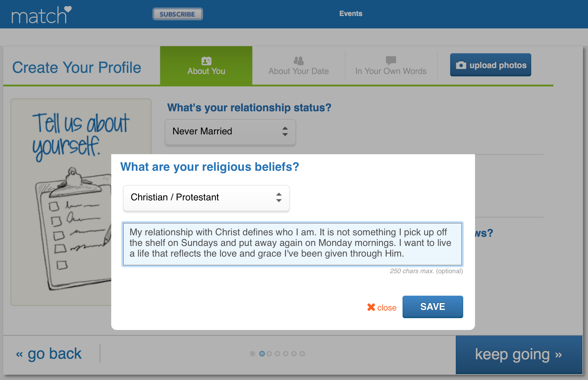Click the go back link
The width and height of the screenshot is (588, 380).
click(x=49, y=354)
